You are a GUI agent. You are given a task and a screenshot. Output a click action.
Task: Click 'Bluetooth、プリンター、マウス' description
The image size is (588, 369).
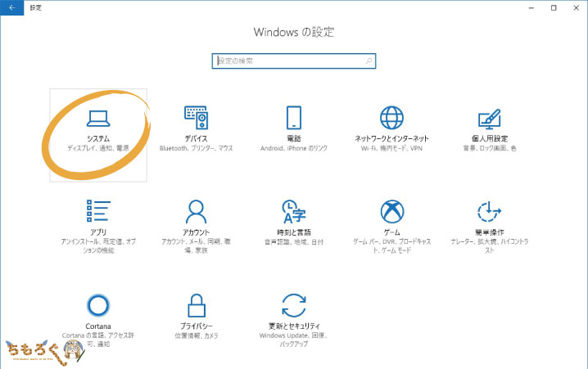tap(196, 148)
